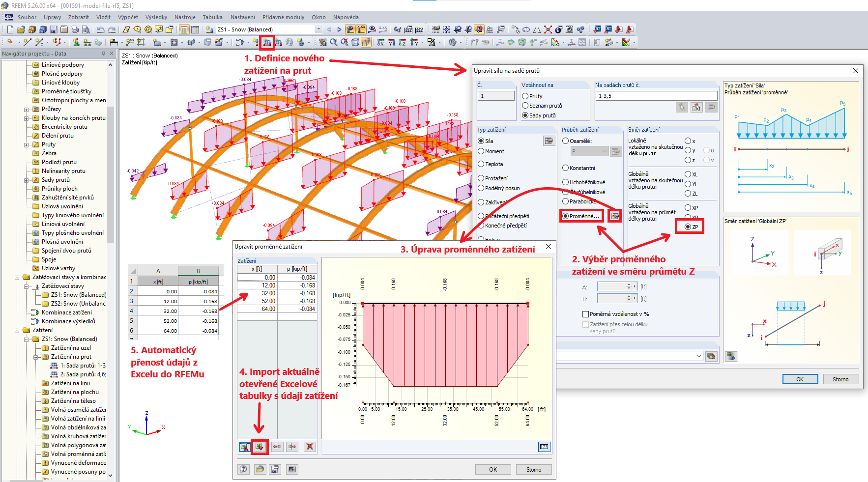The image size is (868, 482).
Task: Click the member sets number field 1-3,5
Action: pyautogui.click(x=656, y=96)
